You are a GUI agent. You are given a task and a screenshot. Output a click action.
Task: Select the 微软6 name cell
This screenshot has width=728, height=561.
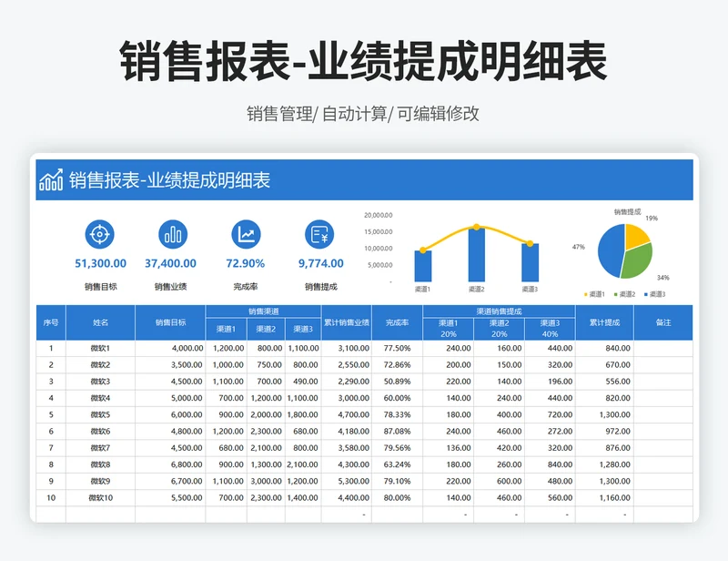(100, 432)
